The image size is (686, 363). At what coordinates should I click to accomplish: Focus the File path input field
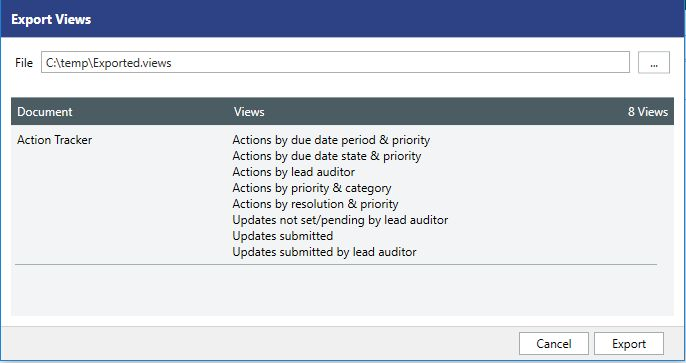click(x=336, y=63)
